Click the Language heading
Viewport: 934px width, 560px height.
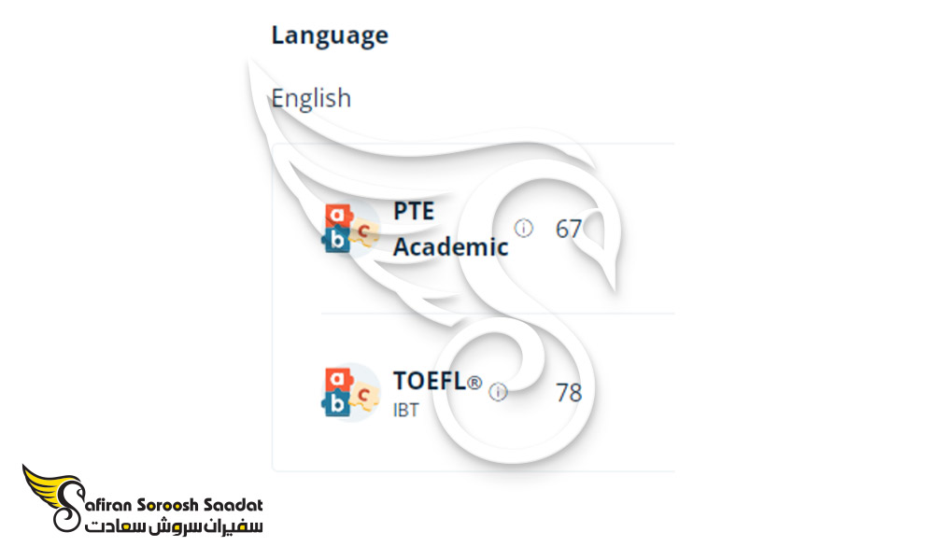pos(330,35)
